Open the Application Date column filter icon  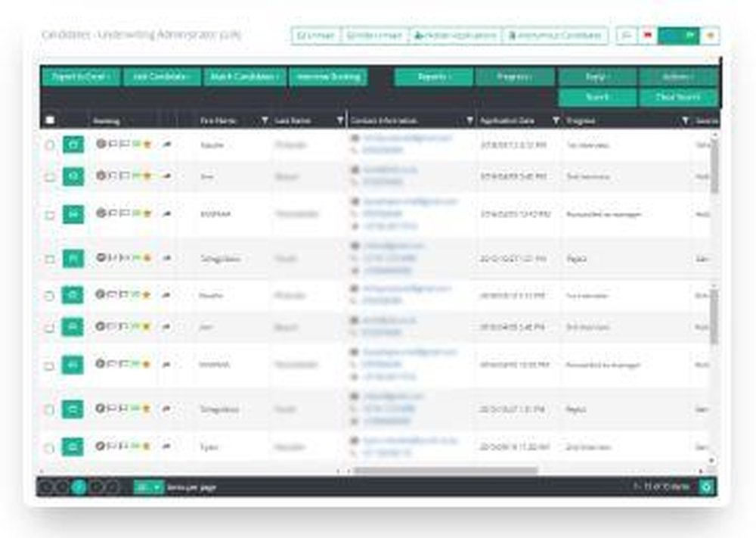(x=556, y=120)
